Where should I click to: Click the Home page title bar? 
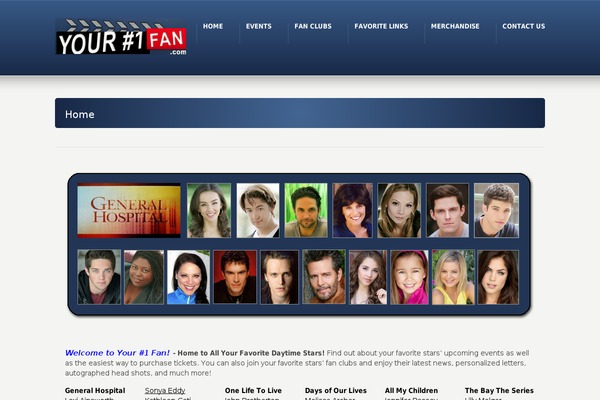point(300,113)
